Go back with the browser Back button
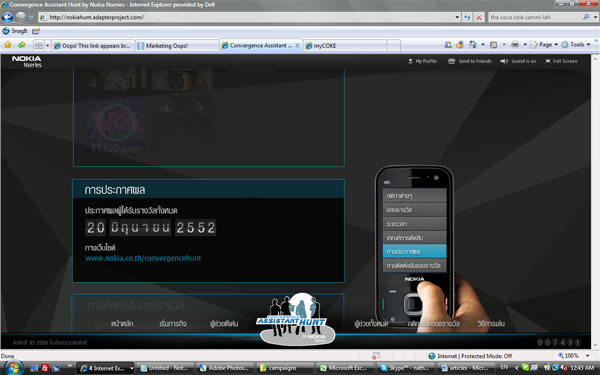600x375 pixels. [x=7, y=17]
